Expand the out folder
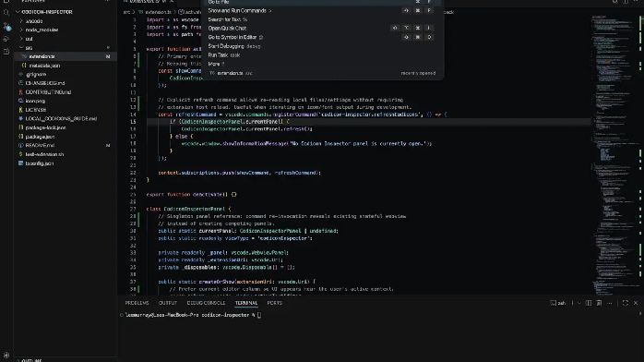The height and width of the screenshot is (362, 644). pos(66,39)
